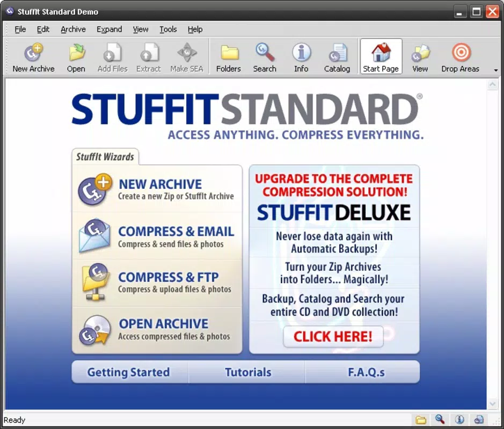Minimize the StuffIt Standard Demo window
Screen dimensions: 504x429
459,12
